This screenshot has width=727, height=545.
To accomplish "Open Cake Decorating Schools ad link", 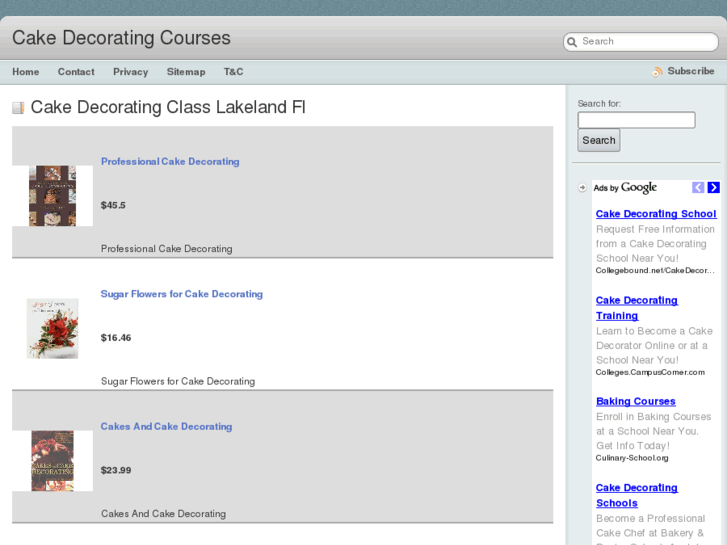I will coord(637,495).
